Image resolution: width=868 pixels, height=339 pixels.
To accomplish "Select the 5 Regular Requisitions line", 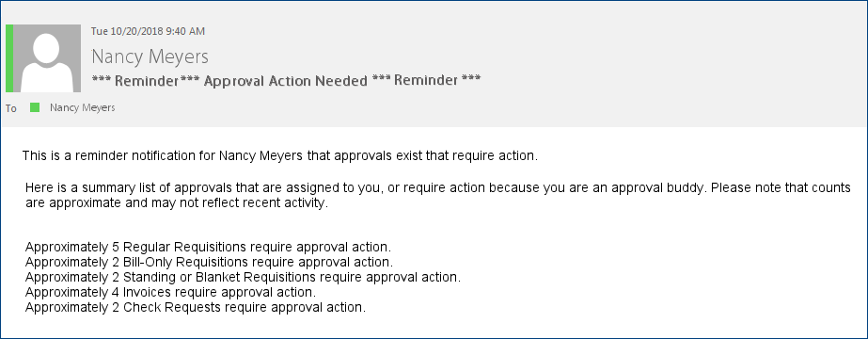I will [208, 247].
